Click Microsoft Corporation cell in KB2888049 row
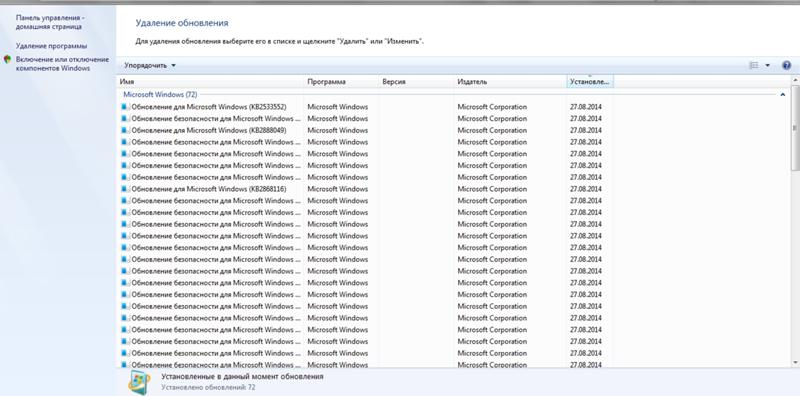Image resolution: width=800 pixels, height=396 pixels. pyautogui.click(x=492, y=130)
